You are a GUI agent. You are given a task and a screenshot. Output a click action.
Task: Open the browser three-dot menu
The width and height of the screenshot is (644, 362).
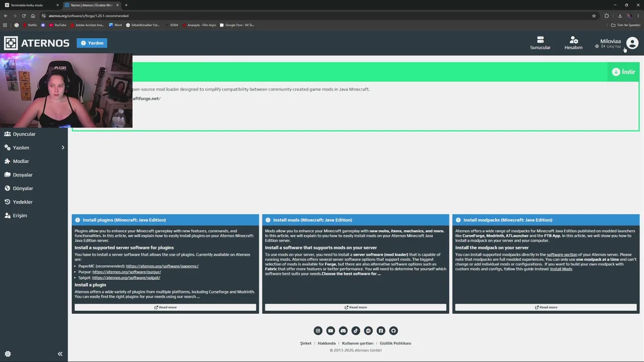pos(638,16)
